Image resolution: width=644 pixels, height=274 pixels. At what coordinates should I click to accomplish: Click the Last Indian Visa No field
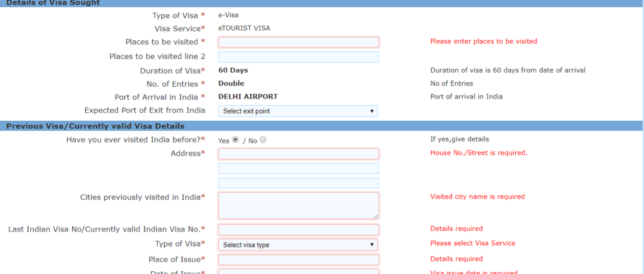[298, 230]
